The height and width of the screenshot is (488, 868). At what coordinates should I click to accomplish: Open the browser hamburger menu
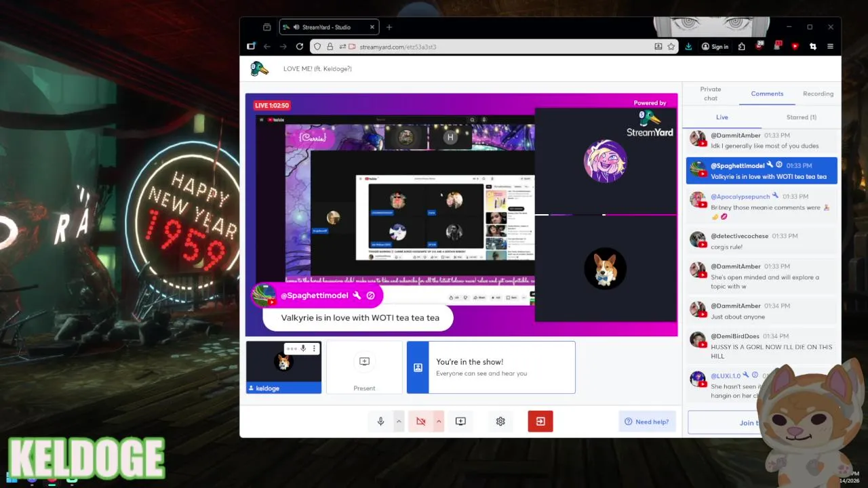pyautogui.click(x=830, y=47)
